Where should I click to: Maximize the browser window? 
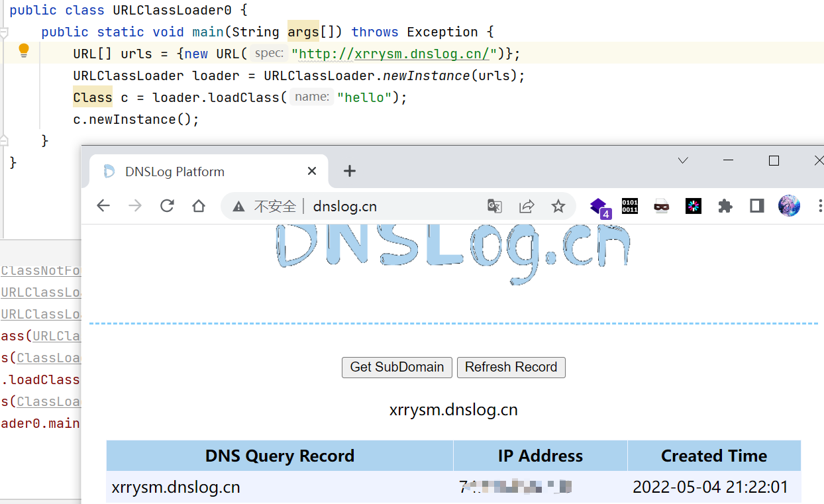coord(774,160)
